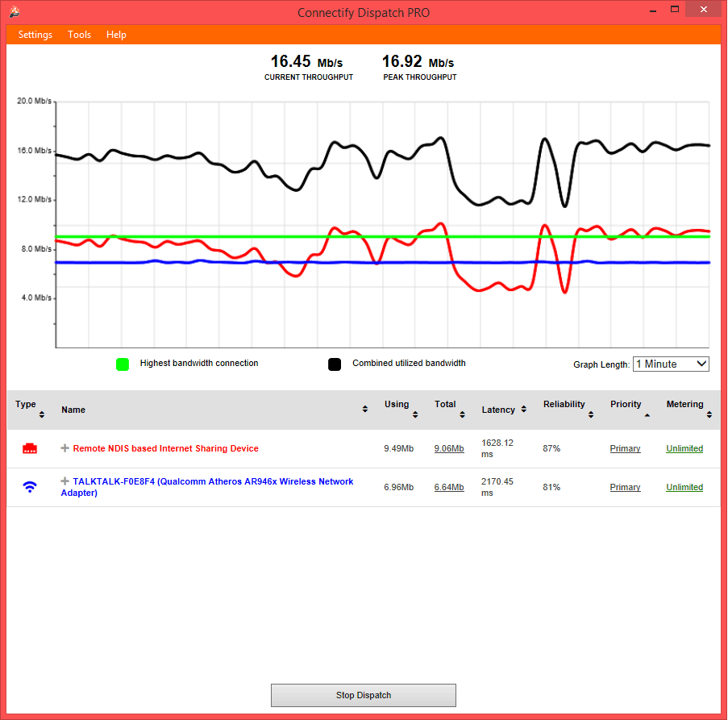Change Unlimited metering for TALKTALK adapter

pyautogui.click(x=684, y=487)
